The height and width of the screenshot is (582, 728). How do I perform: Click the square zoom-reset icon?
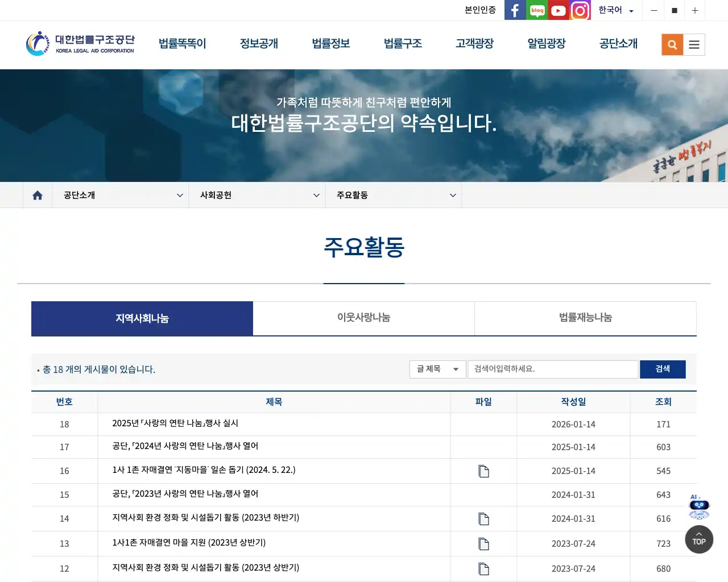click(x=675, y=10)
